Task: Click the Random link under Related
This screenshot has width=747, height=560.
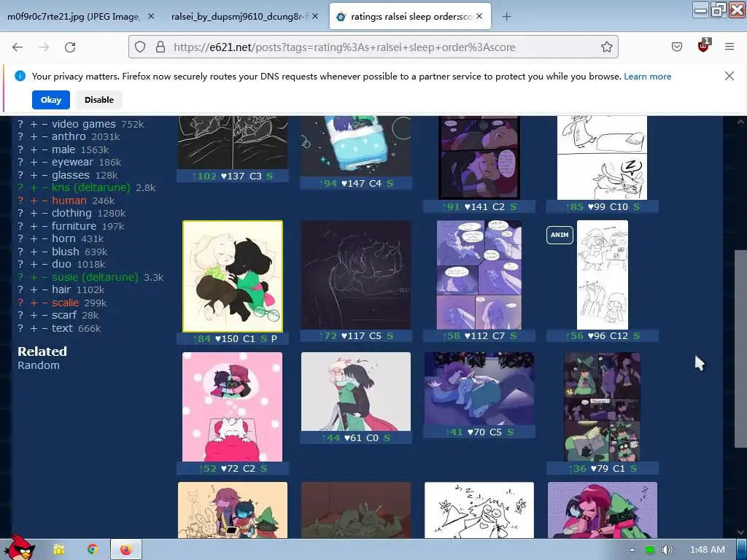Action: [x=39, y=365]
